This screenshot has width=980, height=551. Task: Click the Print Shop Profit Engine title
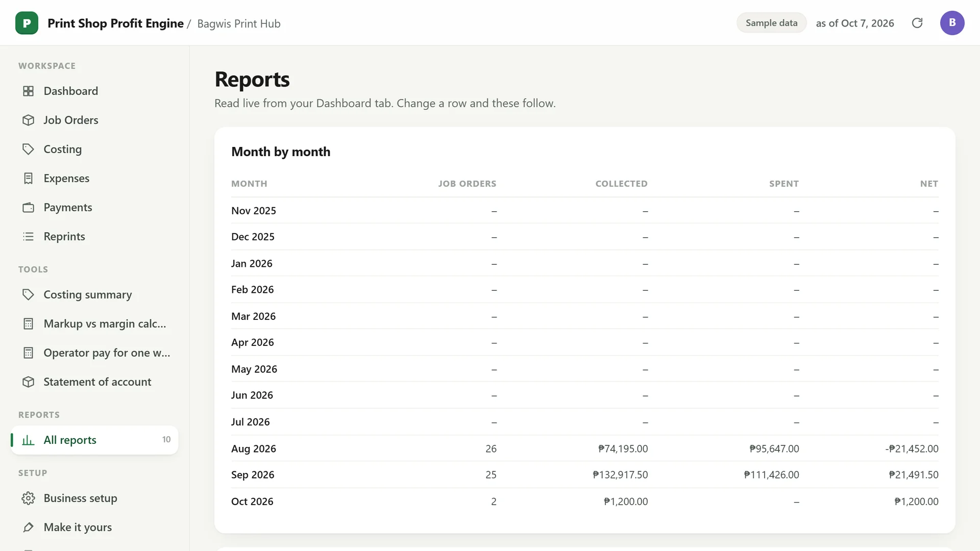click(115, 23)
